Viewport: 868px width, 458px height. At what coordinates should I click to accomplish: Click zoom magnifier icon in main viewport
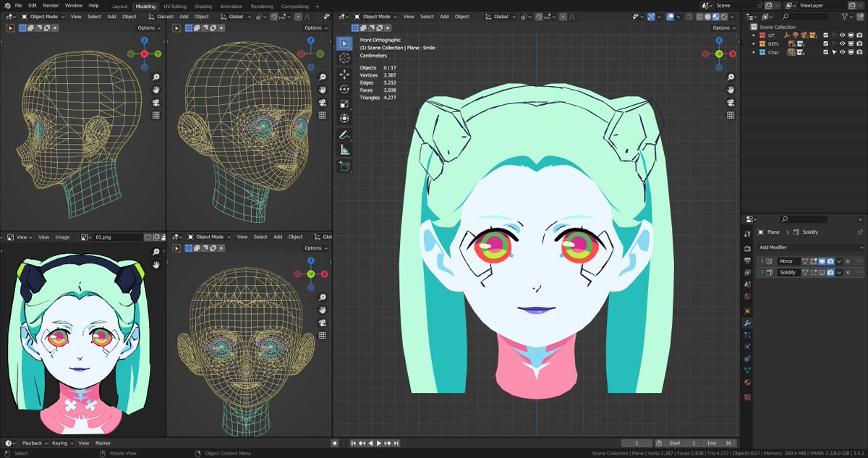pyautogui.click(x=731, y=77)
